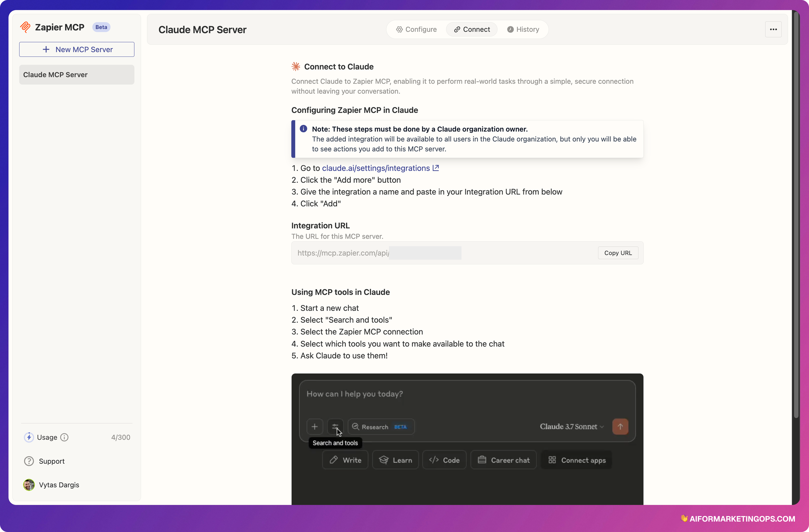Open the claude.ai/settings/integrations link
809x532 pixels.
tap(376, 168)
